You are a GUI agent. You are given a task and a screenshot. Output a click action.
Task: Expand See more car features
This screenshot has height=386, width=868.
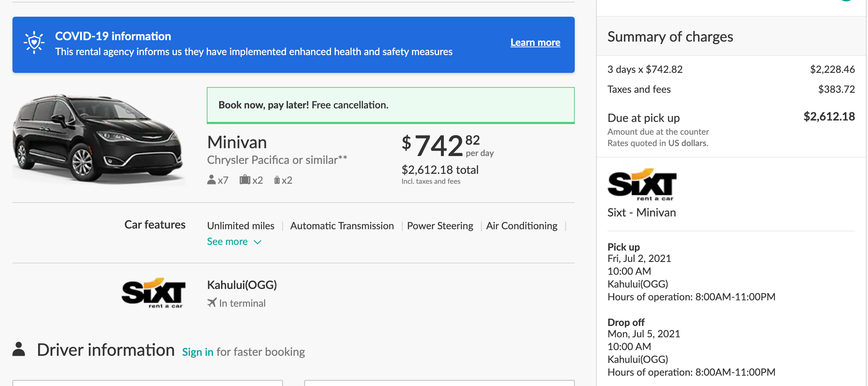[x=227, y=242]
